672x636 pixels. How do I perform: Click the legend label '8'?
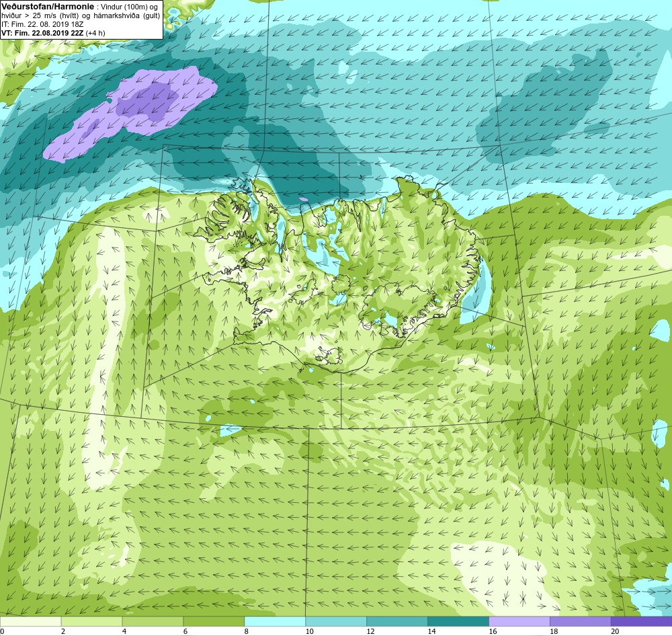pos(247,631)
